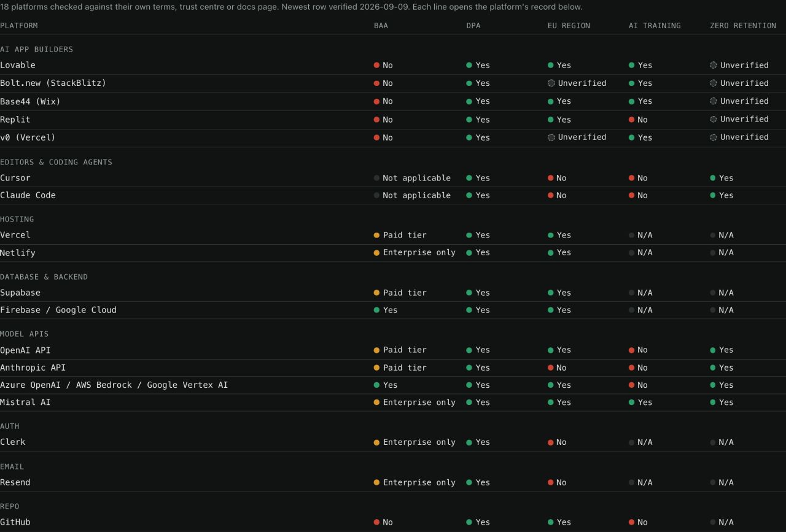This screenshot has height=532, width=786.
Task: Click the DPA column header
Action: click(473, 26)
